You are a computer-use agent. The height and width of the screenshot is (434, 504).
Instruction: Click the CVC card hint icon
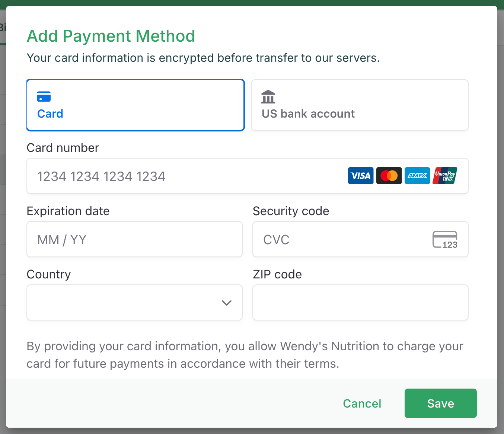click(x=444, y=239)
